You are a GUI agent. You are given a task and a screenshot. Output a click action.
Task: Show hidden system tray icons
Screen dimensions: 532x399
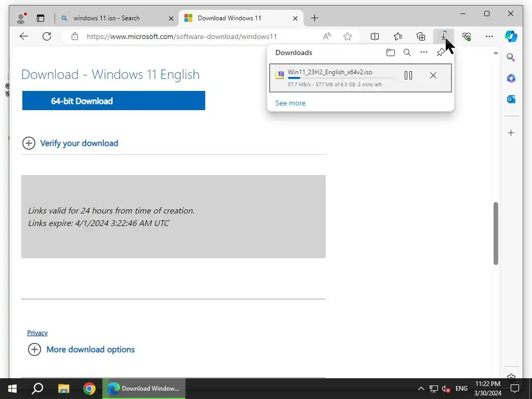421,389
